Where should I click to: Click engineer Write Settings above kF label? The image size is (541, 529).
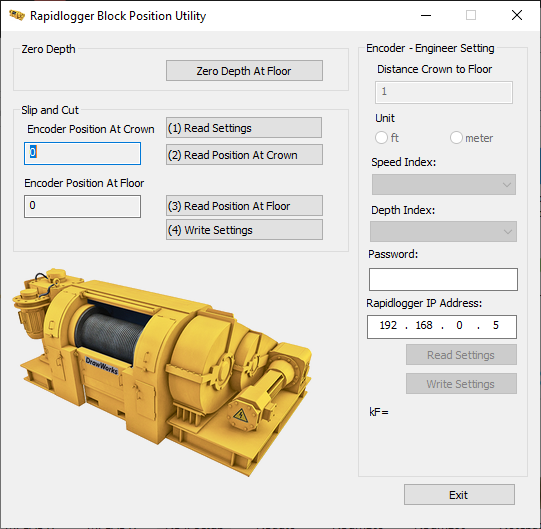[461, 384]
